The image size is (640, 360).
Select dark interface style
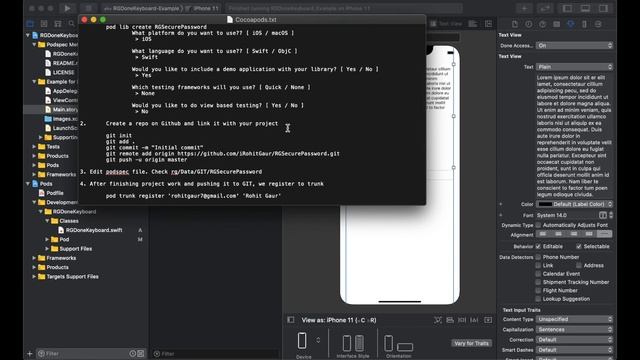(x=359, y=343)
